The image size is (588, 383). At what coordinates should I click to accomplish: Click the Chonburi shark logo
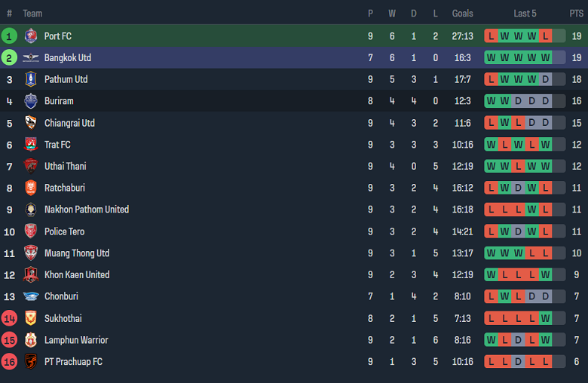coord(31,296)
